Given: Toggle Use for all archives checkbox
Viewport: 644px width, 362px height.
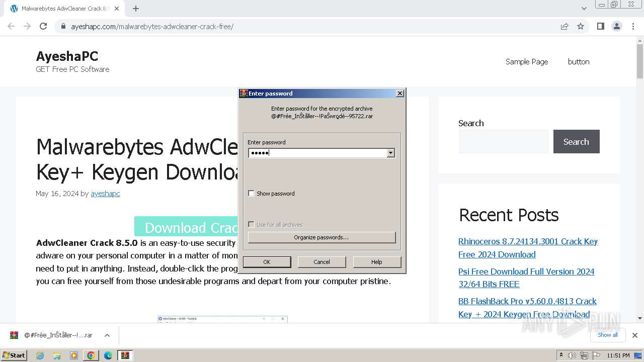Looking at the screenshot, I should [x=251, y=225].
